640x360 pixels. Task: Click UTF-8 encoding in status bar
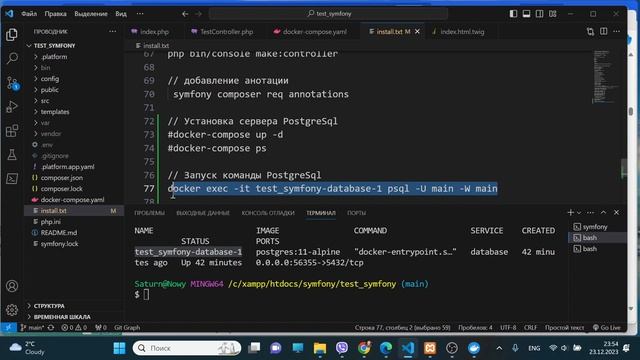point(508,327)
